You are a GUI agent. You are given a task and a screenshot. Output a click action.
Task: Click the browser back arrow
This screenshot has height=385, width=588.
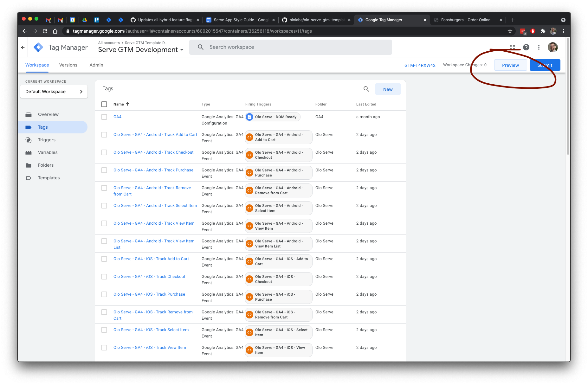click(x=25, y=31)
